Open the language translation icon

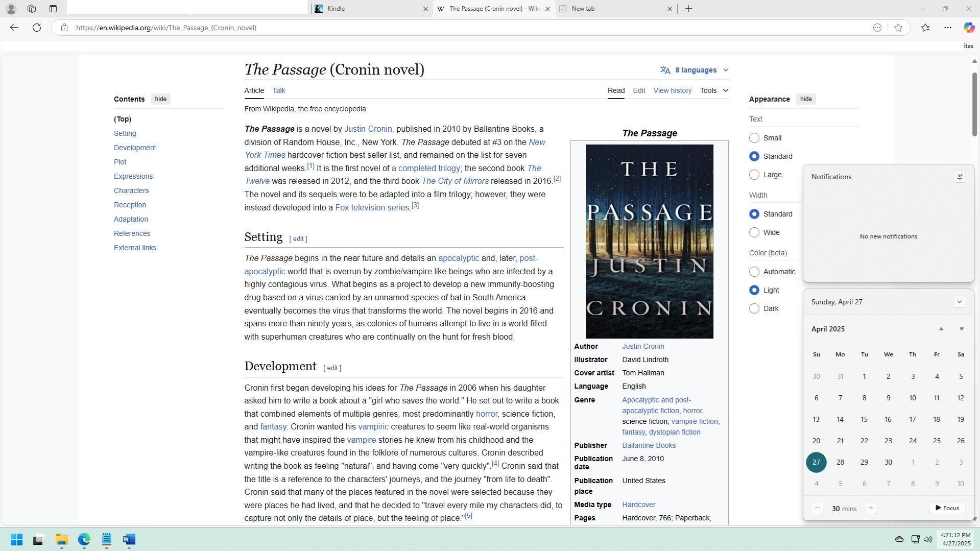point(665,70)
